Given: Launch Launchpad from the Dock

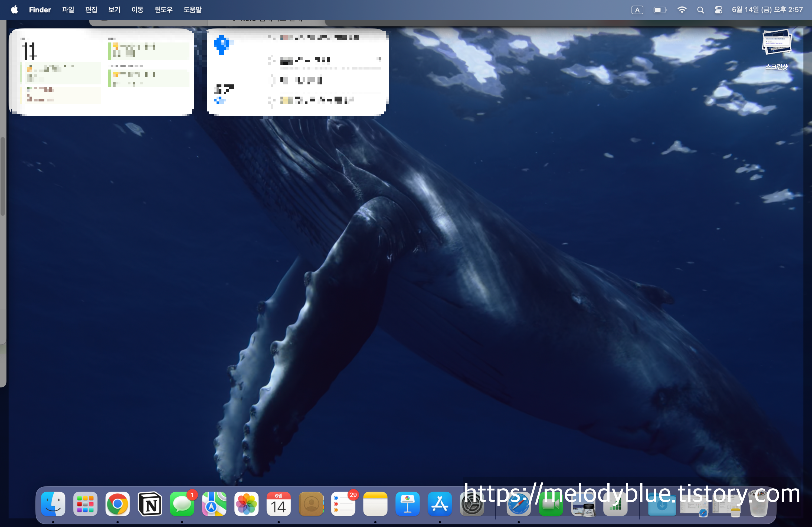Looking at the screenshot, I should click(85, 504).
